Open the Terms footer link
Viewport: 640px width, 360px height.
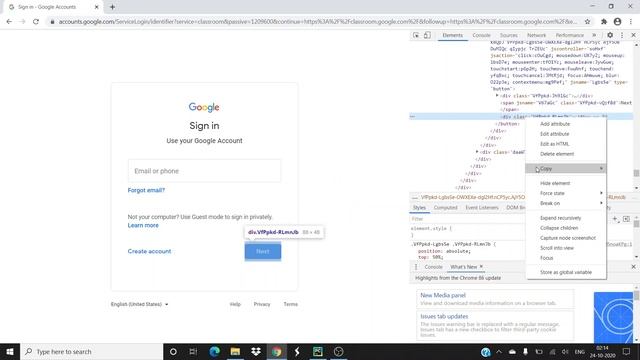[290, 304]
